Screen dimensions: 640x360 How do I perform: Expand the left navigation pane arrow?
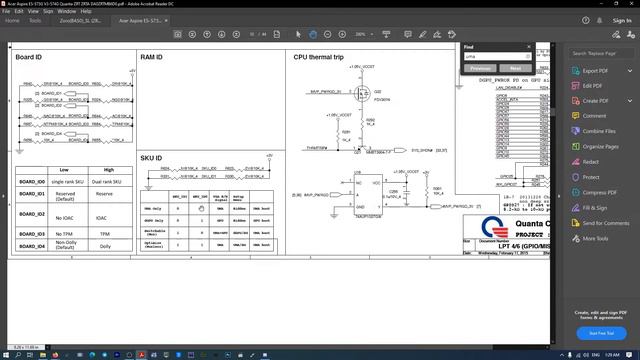pyautogui.click(x=3, y=196)
